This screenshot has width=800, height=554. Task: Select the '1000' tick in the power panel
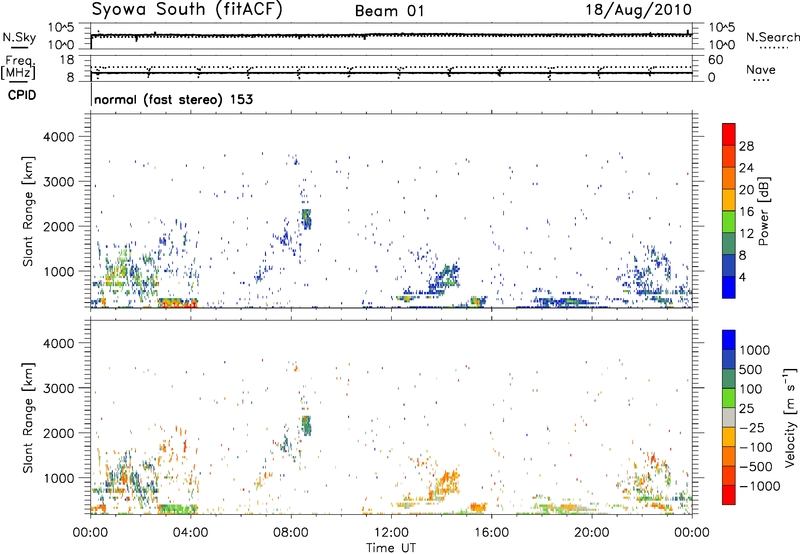pyautogui.click(x=58, y=271)
